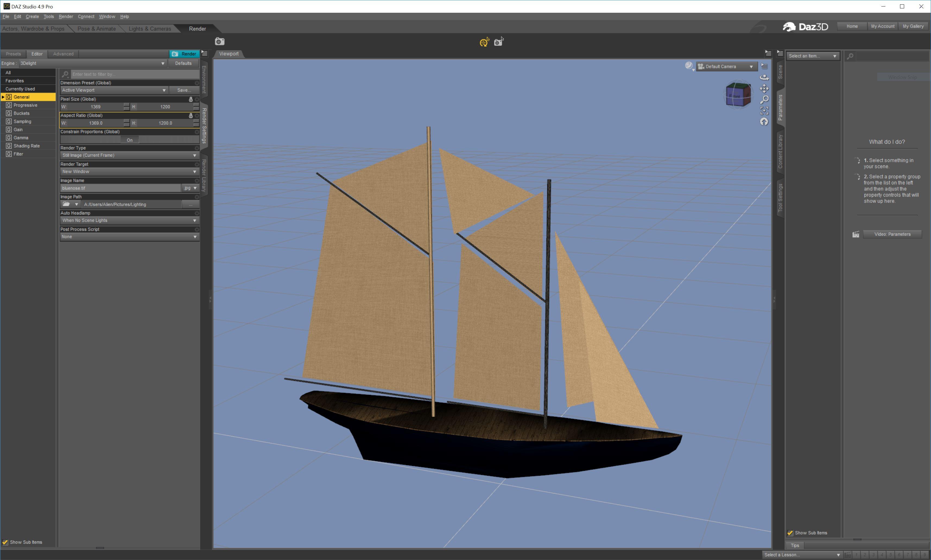Open the Render menu

click(x=66, y=17)
